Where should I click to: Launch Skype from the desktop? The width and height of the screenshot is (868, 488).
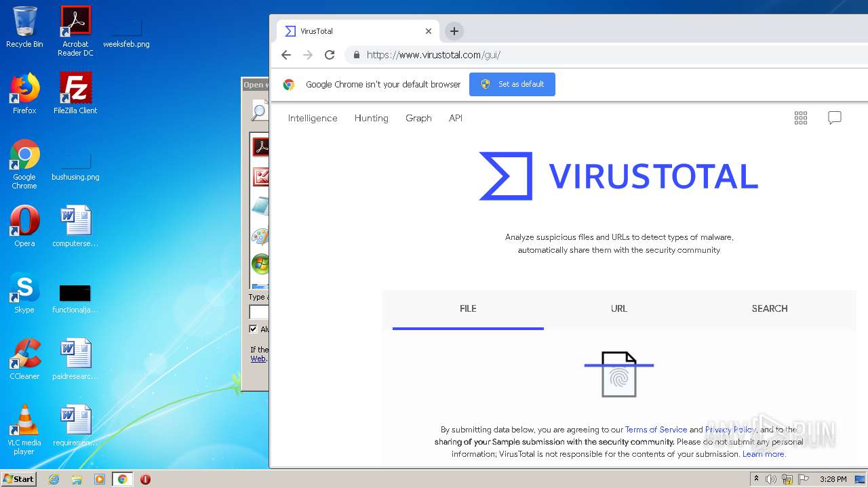click(24, 293)
